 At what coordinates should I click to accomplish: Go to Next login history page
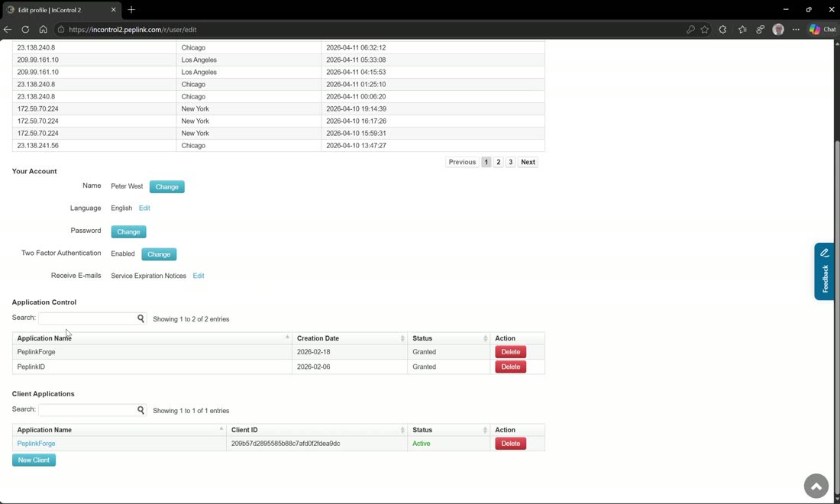528,162
